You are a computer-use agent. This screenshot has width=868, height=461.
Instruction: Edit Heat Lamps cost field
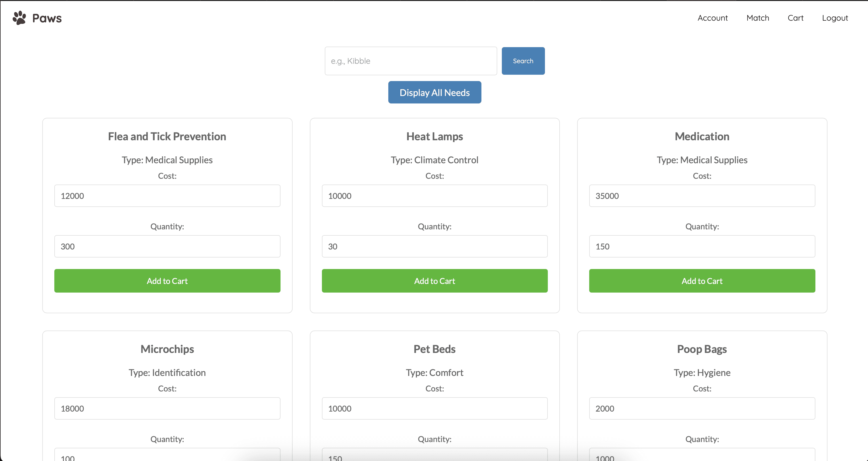click(x=434, y=196)
